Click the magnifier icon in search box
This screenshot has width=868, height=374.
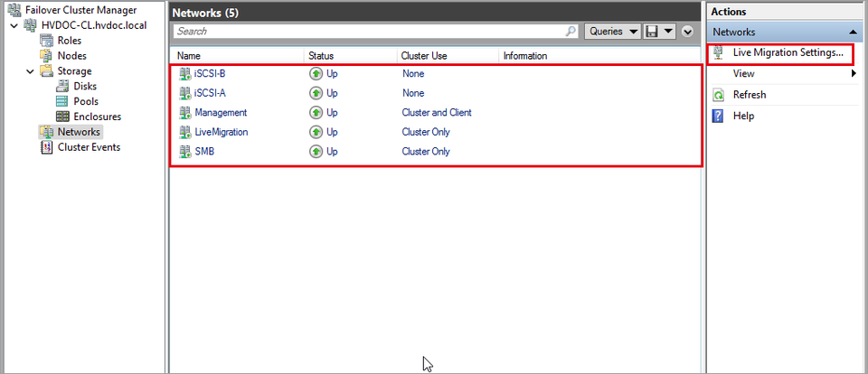point(571,32)
